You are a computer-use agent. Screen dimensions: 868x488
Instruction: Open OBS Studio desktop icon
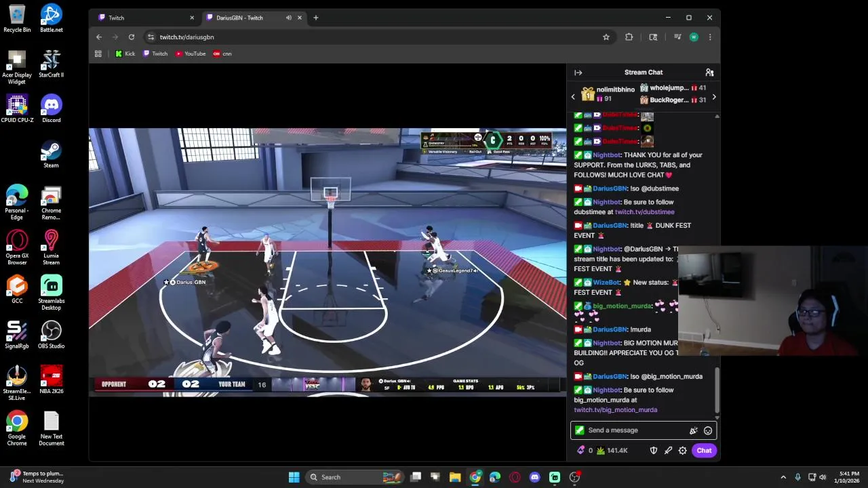52,335
